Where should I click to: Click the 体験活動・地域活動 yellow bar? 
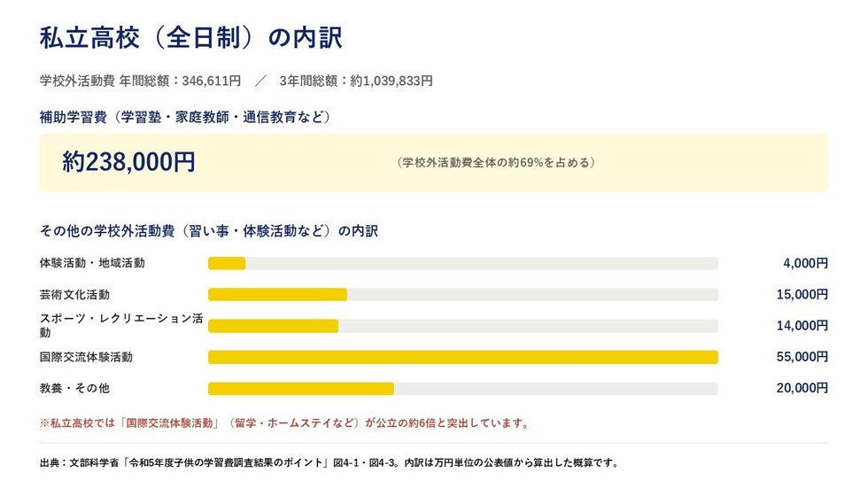(227, 263)
